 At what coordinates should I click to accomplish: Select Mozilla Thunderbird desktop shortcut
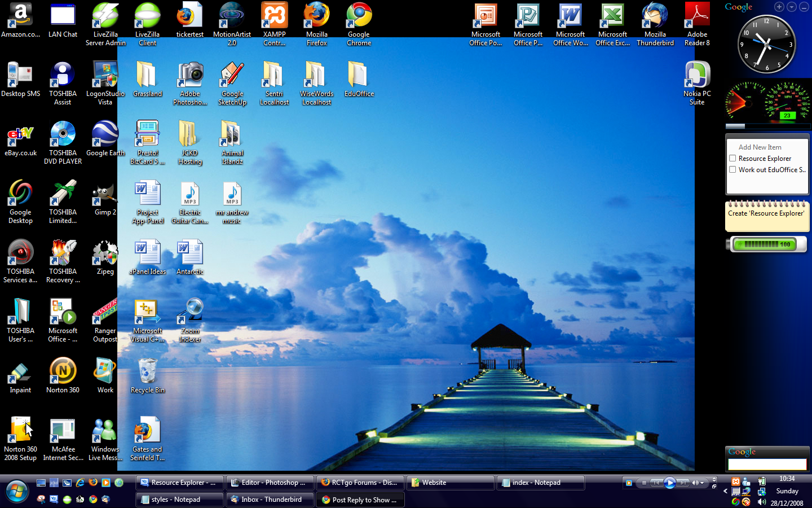(655, 17)
